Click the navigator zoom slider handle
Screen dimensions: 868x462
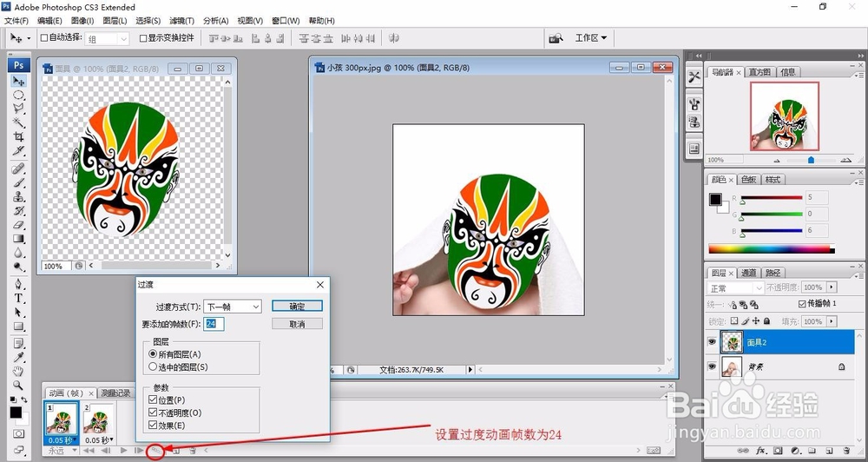click(x=811, y=160)
